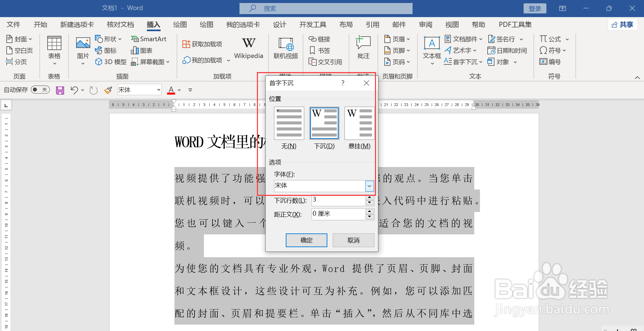
Task: Click the 距正文 distance input field
Action: (338, 214)
